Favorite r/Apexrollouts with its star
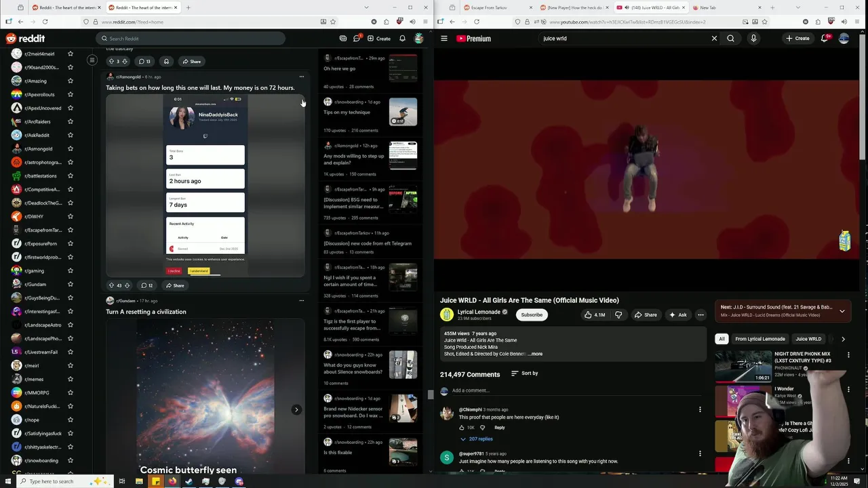 (71, 95)
